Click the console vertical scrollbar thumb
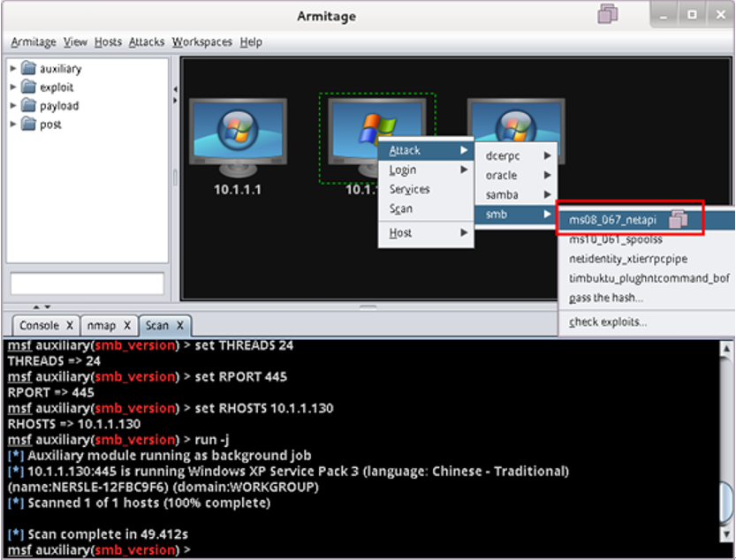This screenshot has width=736, height=560. click(x=726, y=502)
